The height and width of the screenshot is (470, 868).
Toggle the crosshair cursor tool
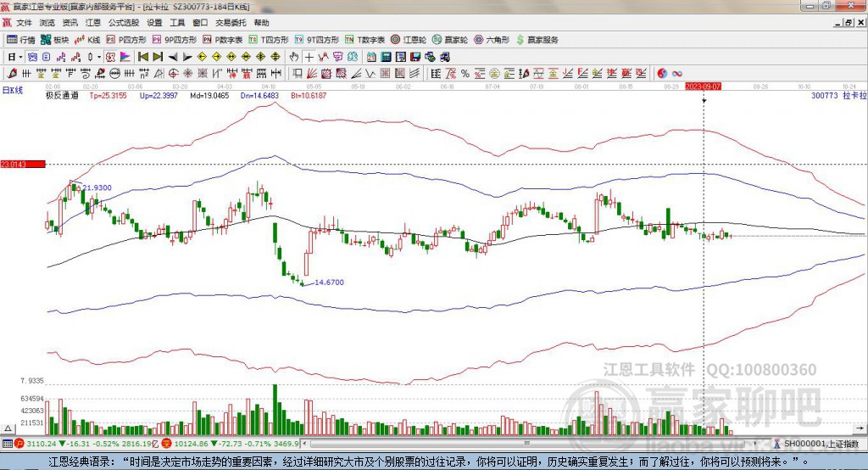[309, 57]
